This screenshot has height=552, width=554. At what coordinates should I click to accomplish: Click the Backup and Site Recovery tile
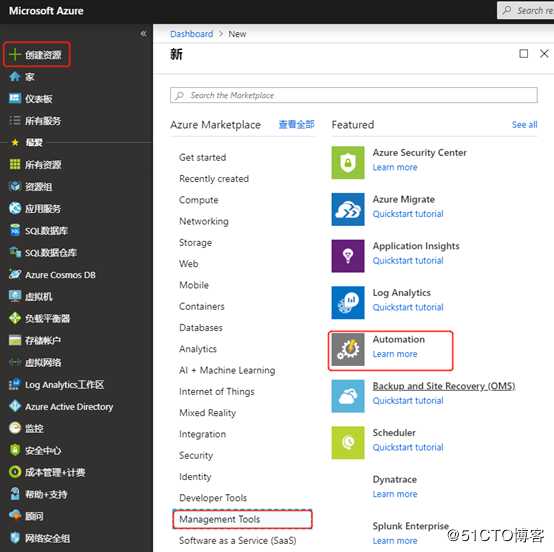[x=348, y=396]
